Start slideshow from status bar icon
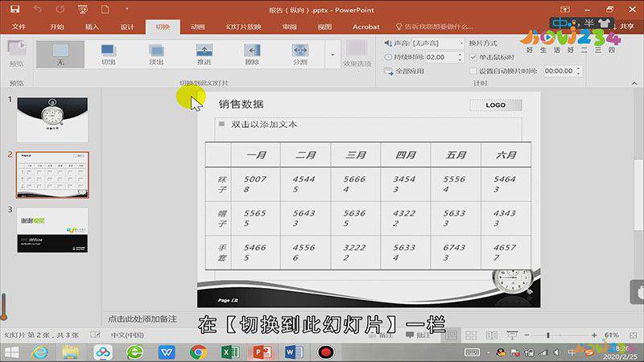The image size is (644, 362). [512, 335]
